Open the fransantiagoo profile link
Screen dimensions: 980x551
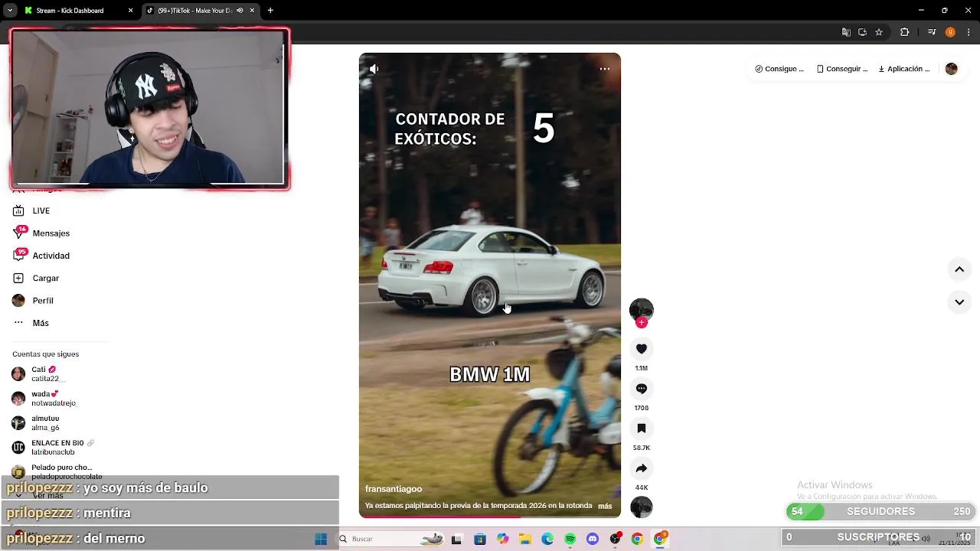394,489
